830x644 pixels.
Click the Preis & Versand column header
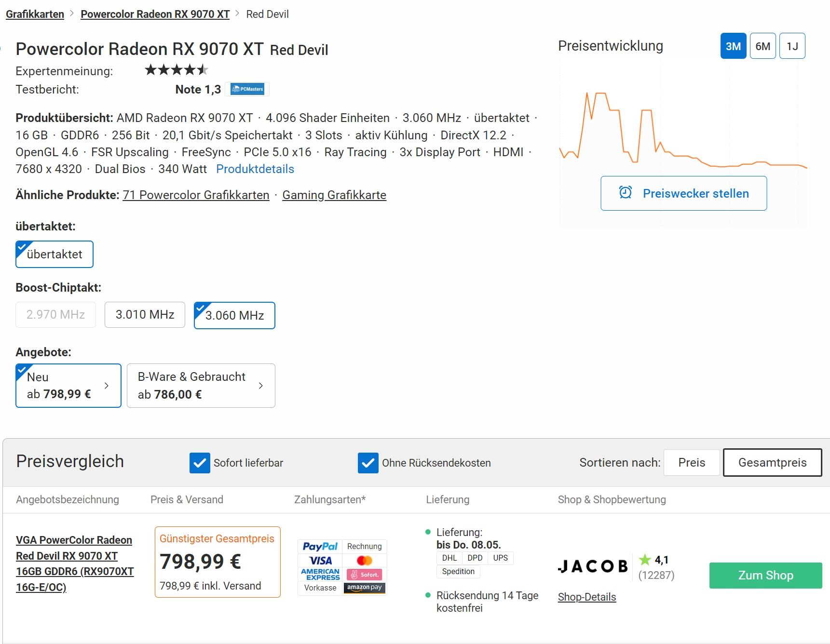click(187, 500)
